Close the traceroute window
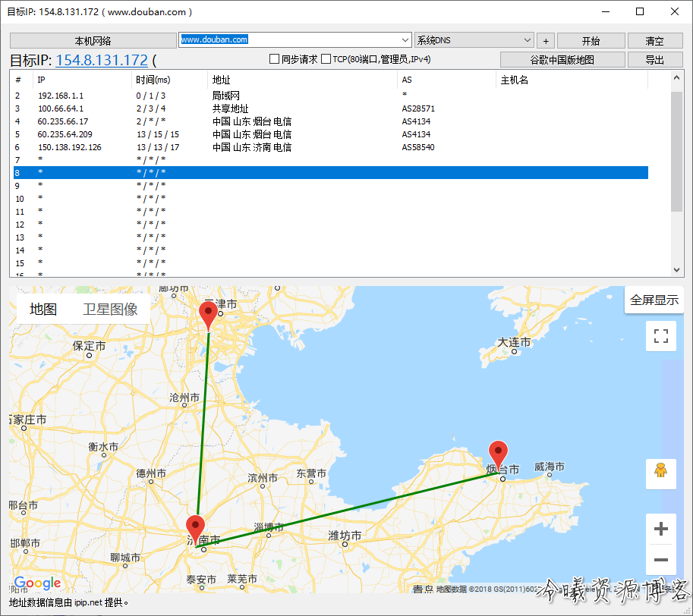This screenshot has width=693, height=616. (x=675, y=11)
